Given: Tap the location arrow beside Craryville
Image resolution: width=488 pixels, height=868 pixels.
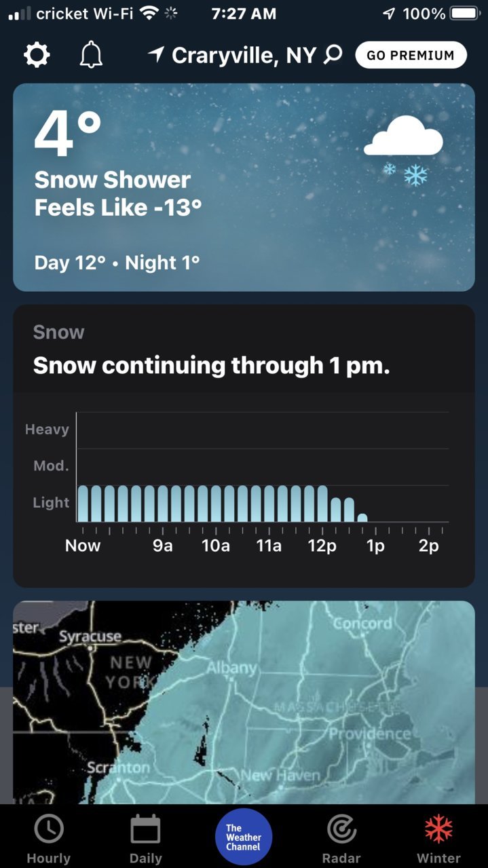Looking at the screenshot, I should (157, 54).
